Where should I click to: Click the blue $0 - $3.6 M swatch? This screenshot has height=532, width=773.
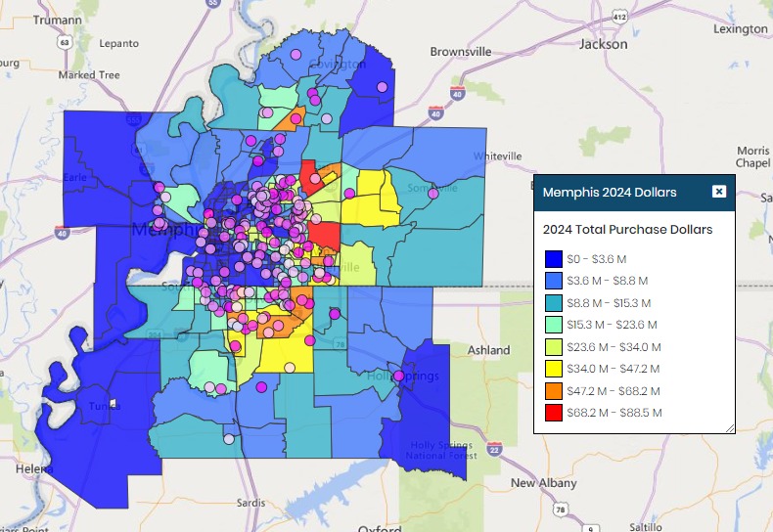pyautogui.click(x=554, y=259)
